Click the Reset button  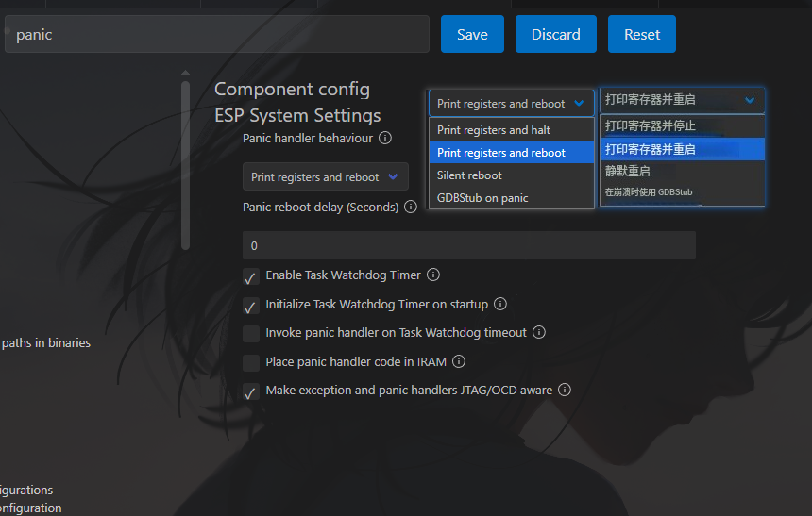[x=642, y=34]
